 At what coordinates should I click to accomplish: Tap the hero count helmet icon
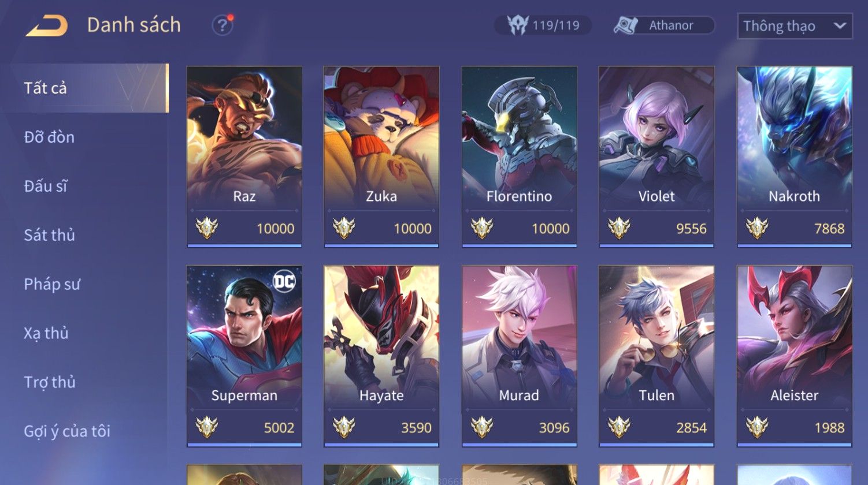[x=517, y=25]
